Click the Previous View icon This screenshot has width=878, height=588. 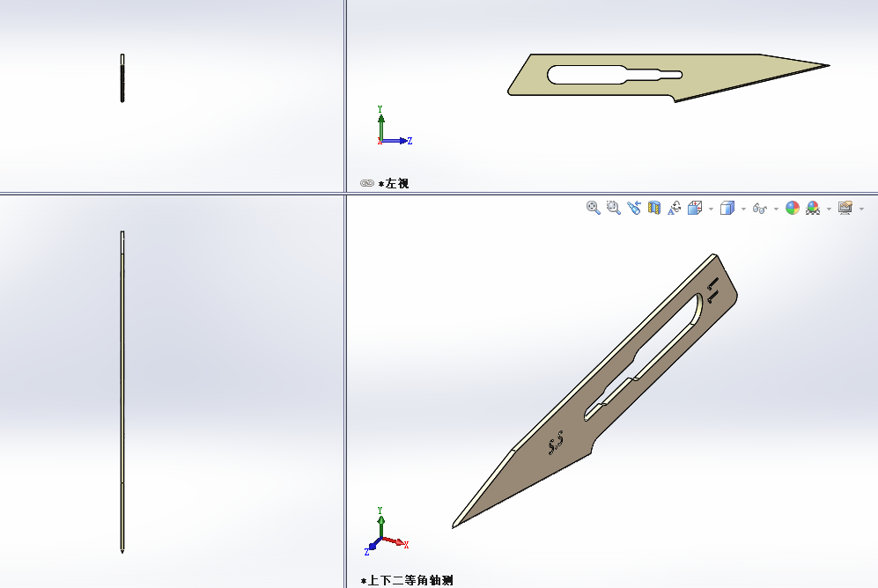click(x=633, y=208)
